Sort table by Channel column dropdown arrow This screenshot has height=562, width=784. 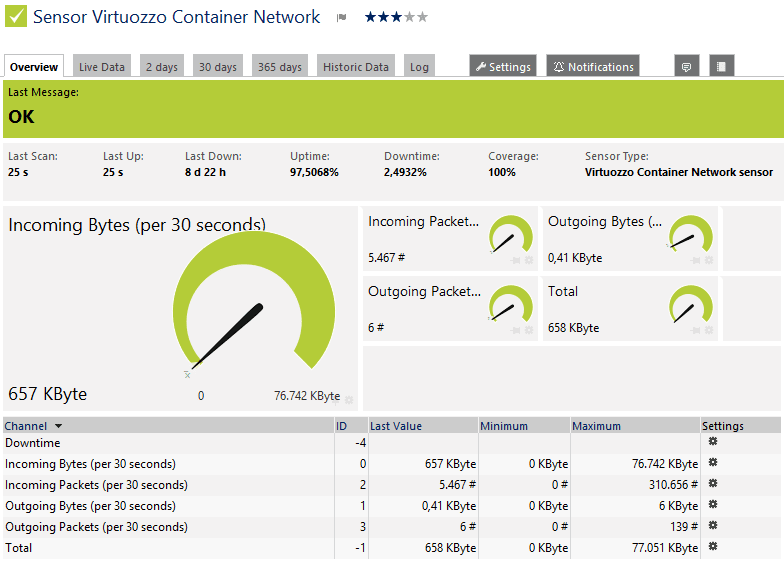click(x=58, y=426)
